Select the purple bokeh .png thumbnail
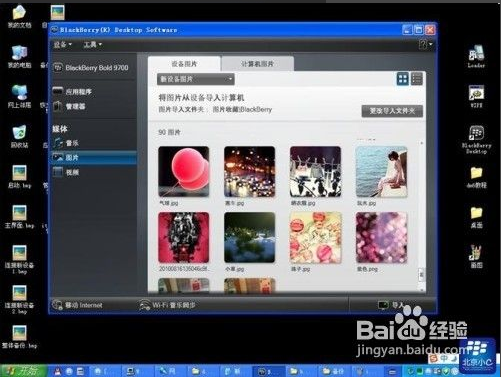This screenshot has width=501, height=377. [x=381, y=237]
